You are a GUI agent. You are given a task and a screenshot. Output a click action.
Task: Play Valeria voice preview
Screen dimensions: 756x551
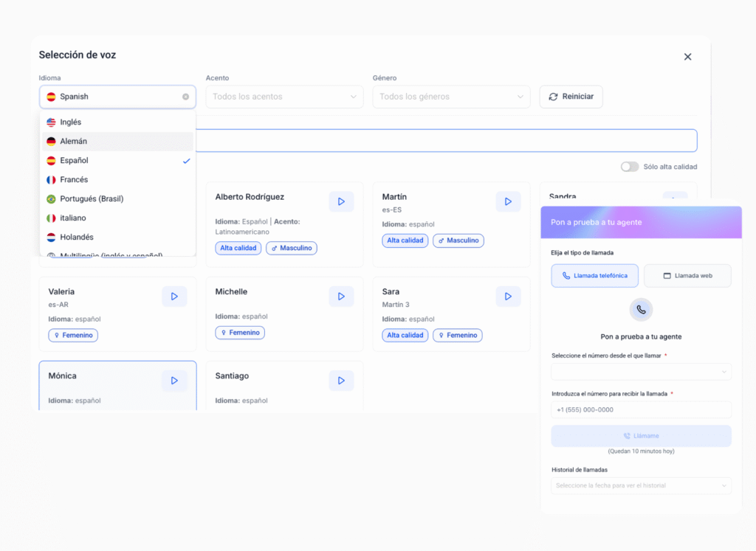coord(174,297)
